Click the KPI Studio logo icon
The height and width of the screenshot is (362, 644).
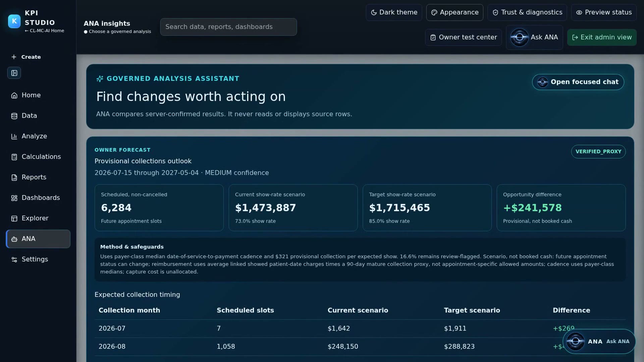coord(14,21)
